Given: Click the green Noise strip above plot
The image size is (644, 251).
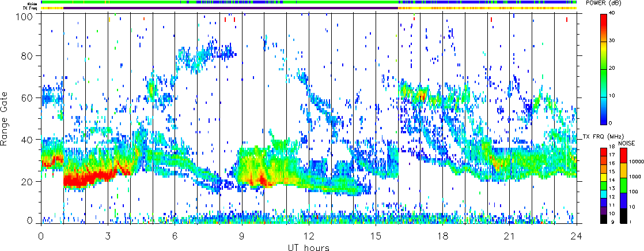Looking at the screenshot, I should [309, 2].
